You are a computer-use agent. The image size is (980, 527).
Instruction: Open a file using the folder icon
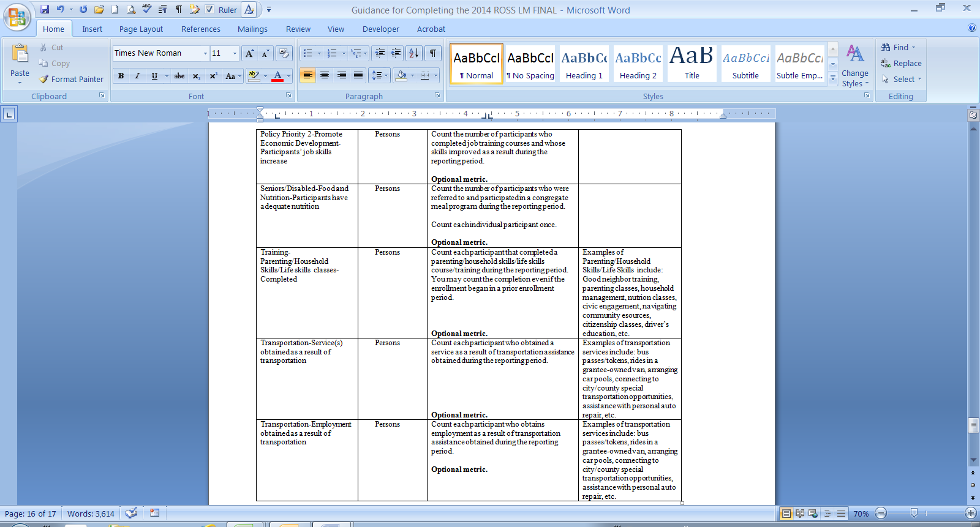(99, 9)
